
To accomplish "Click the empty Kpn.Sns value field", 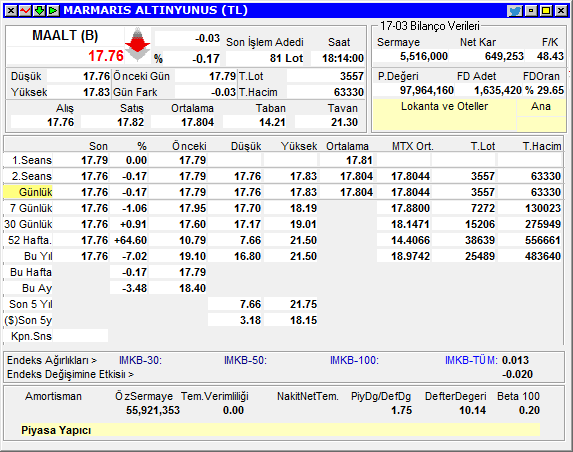I will click(80, 335).
